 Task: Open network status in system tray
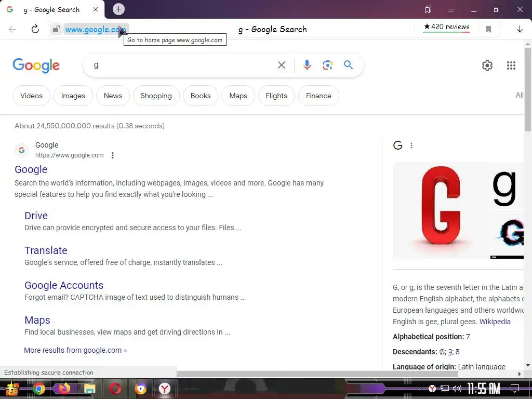click(x=445, y=389)
